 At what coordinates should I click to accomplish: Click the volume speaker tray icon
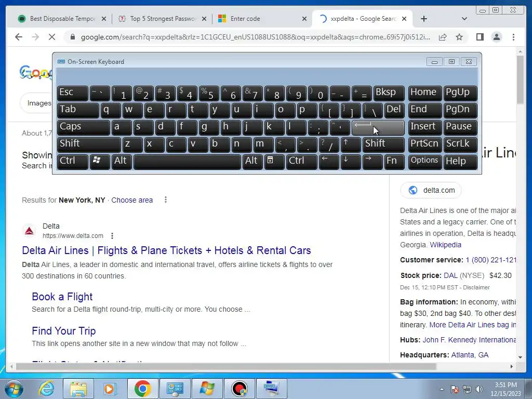479,389
